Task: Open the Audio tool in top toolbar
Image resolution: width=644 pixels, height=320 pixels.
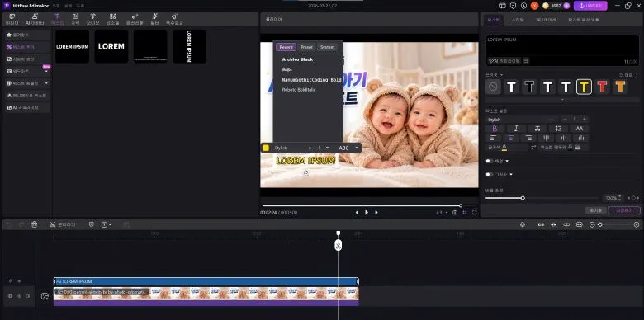Action: click(92, 19)
